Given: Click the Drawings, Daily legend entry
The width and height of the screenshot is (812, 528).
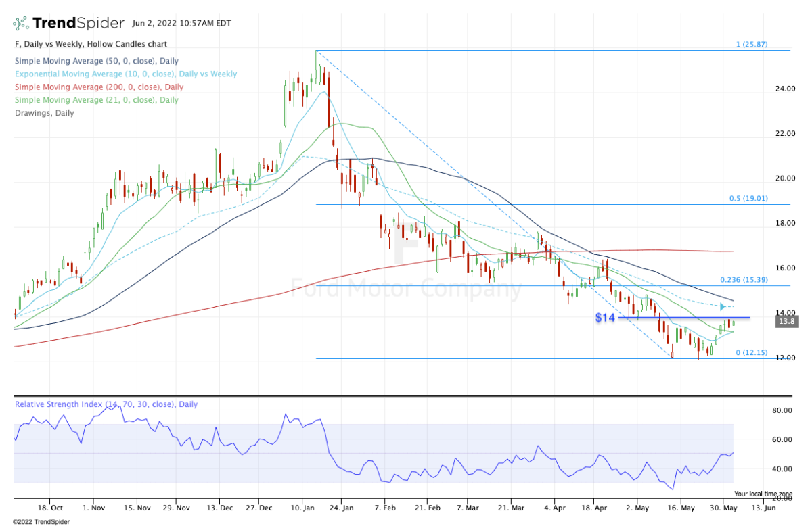Looking at the screenshot, I should (x=44, y=113).
